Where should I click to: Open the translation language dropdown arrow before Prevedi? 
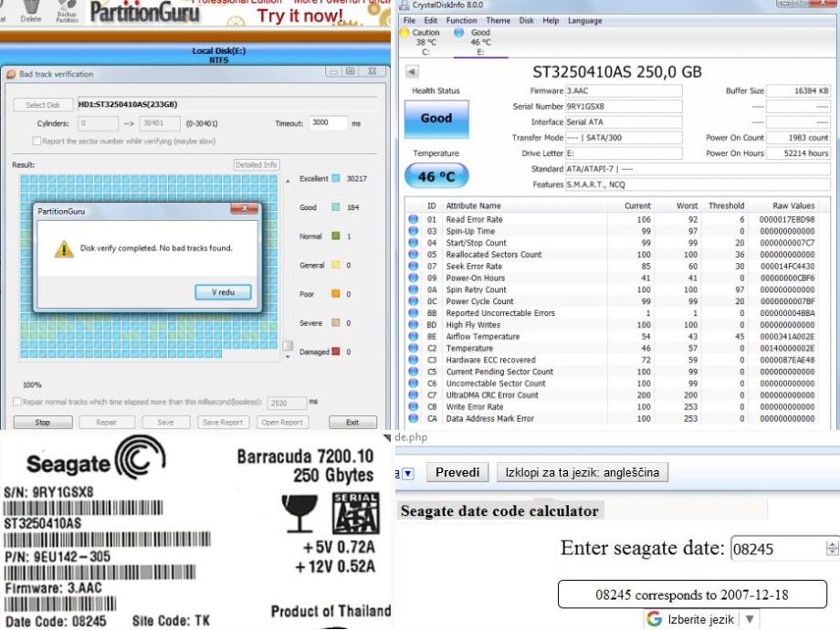[x=408, y=473]
